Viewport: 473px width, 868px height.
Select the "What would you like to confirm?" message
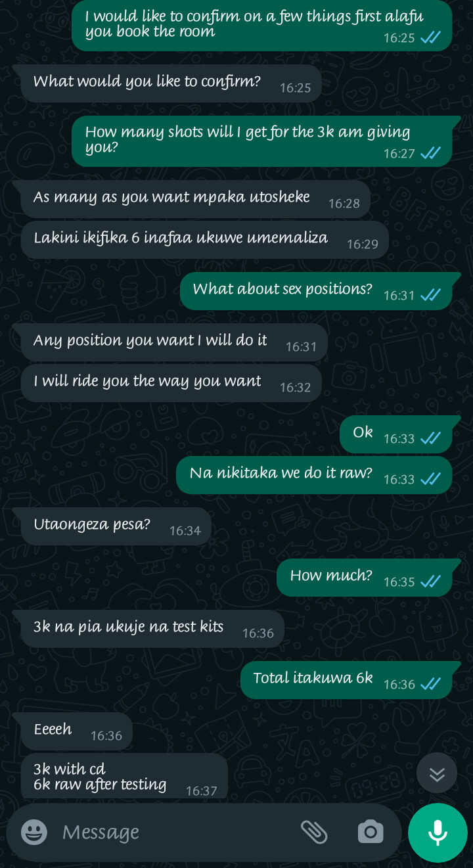tap(171, 83)
